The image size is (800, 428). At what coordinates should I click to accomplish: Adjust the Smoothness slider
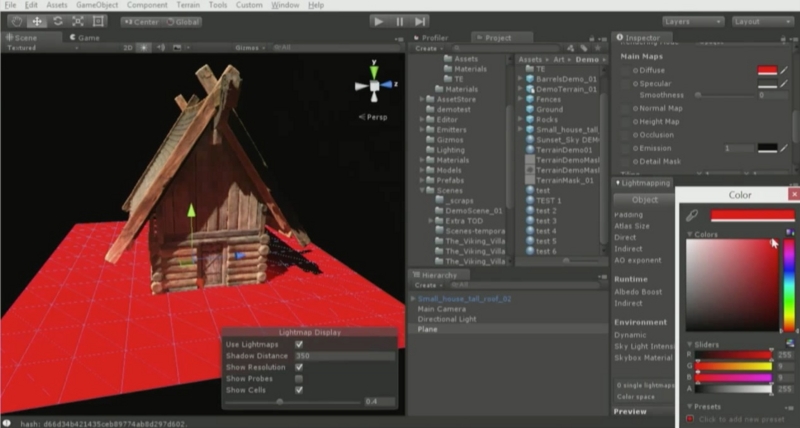(725, 95)
